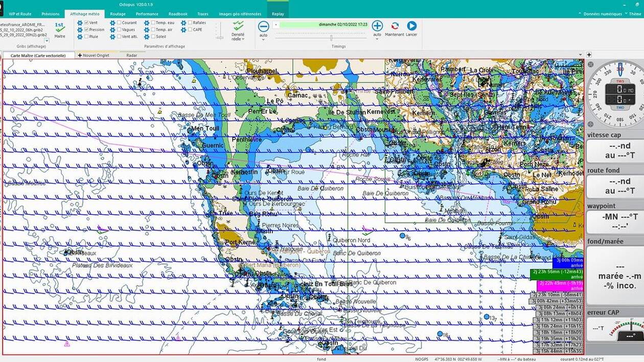
Task: Switch to the Routage ribbon tab
Action: click(x=118, y=14)
